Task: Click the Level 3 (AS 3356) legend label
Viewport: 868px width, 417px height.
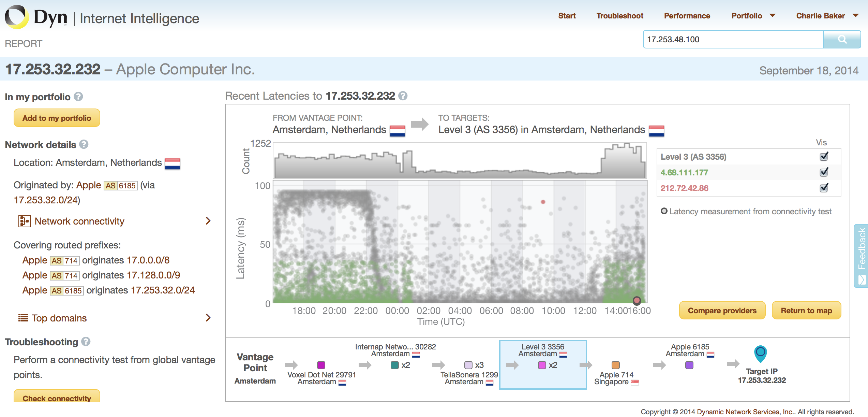Action: (693, 157)
